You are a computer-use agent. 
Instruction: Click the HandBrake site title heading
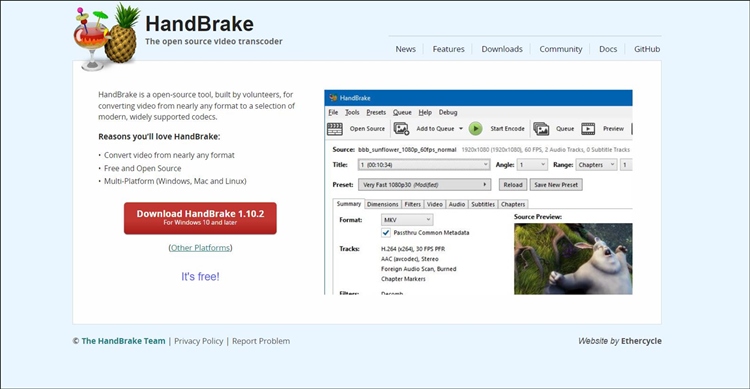(199, 24)
